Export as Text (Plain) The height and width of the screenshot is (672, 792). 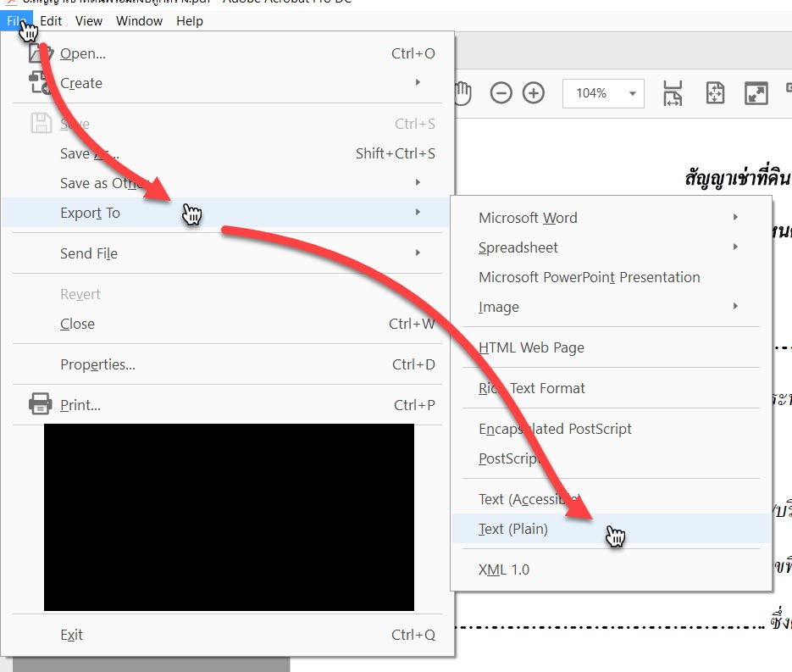pos(612,529)
